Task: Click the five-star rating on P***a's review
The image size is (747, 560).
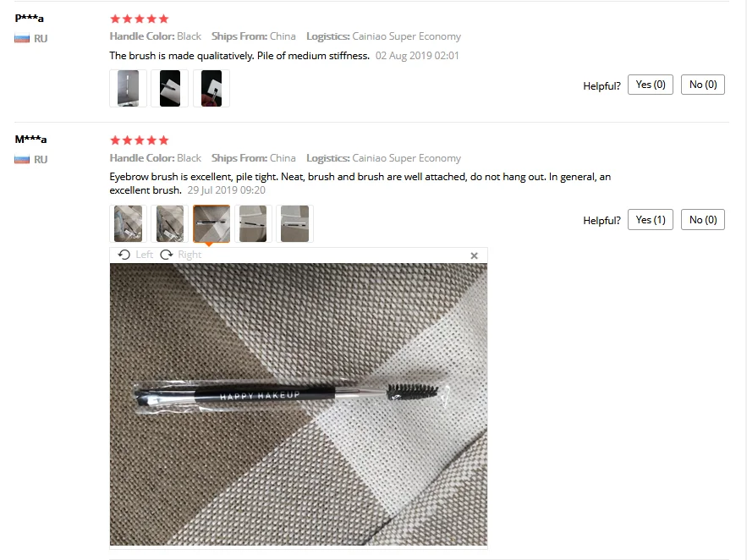Action: 139,19
